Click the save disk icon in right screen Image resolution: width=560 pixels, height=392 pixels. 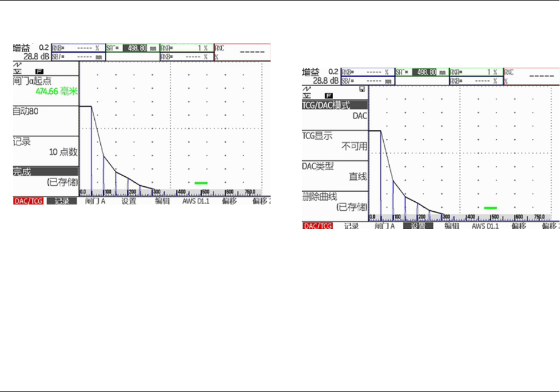coord(362,89)
